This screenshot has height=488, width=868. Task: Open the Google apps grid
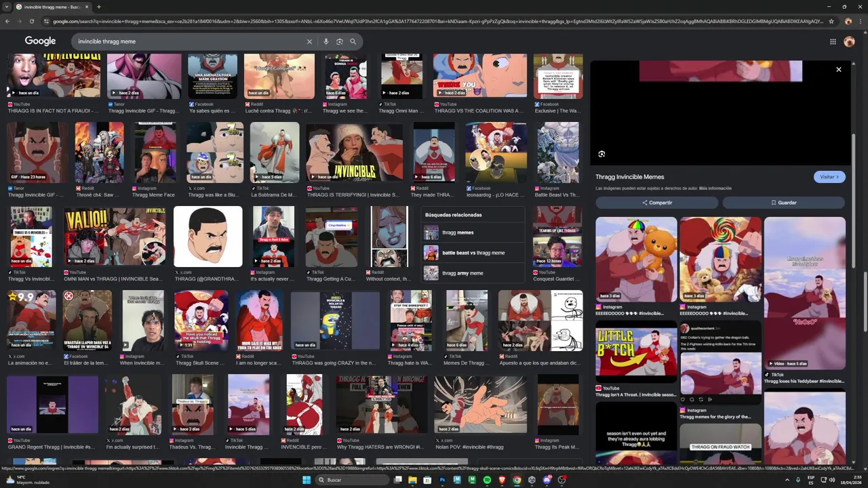pyautogui.click(x=833, y=41)
